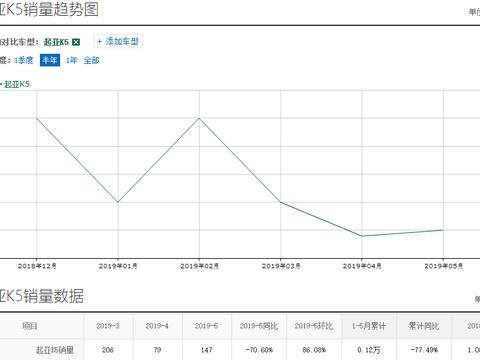This screenshot has height=360, width=480.
Task: Click the 2019年02月 axis label
Action: (x=199, y=266)
